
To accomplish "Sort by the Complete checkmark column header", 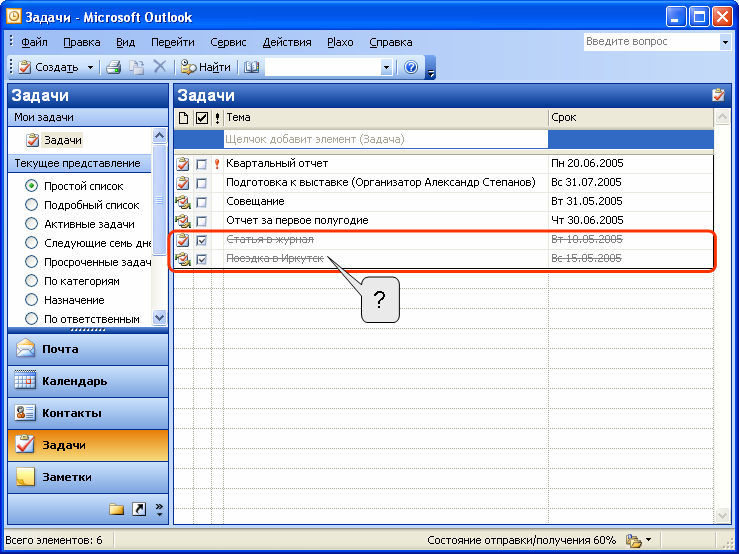I will (x=202, y=118).
